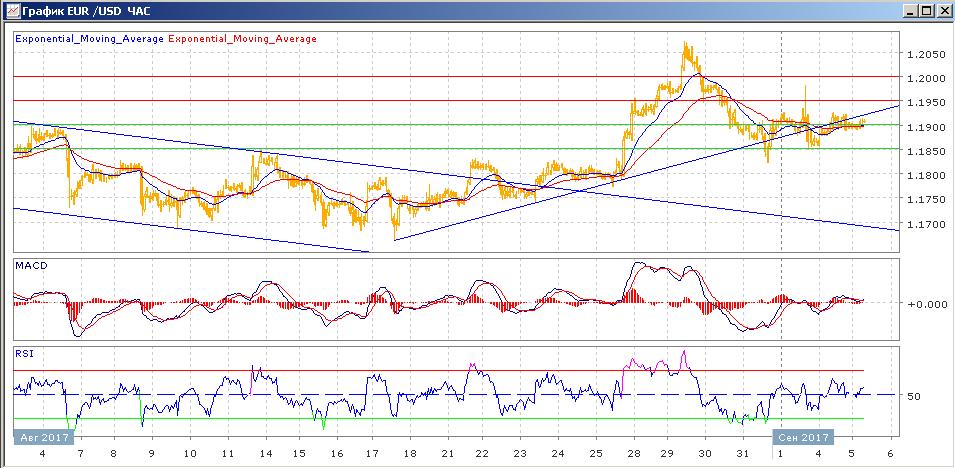Maximize the EUR/USD chart window
Image resolution: width=955 pixels, height=468 pixels.
click(x=926, y=10)
